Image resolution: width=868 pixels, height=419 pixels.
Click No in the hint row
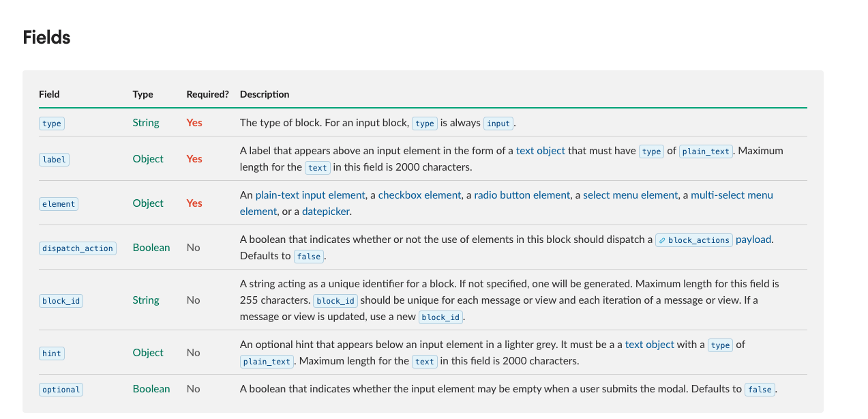point(194,352)
